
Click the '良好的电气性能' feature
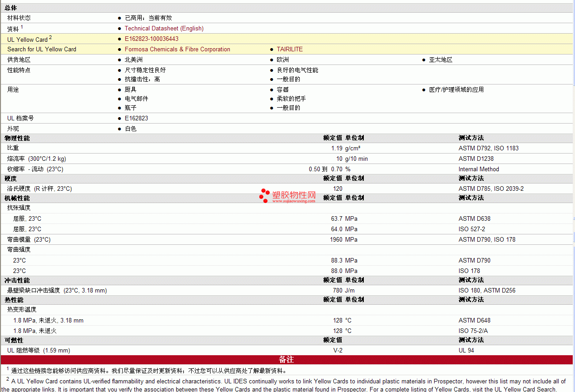(297, 70)
